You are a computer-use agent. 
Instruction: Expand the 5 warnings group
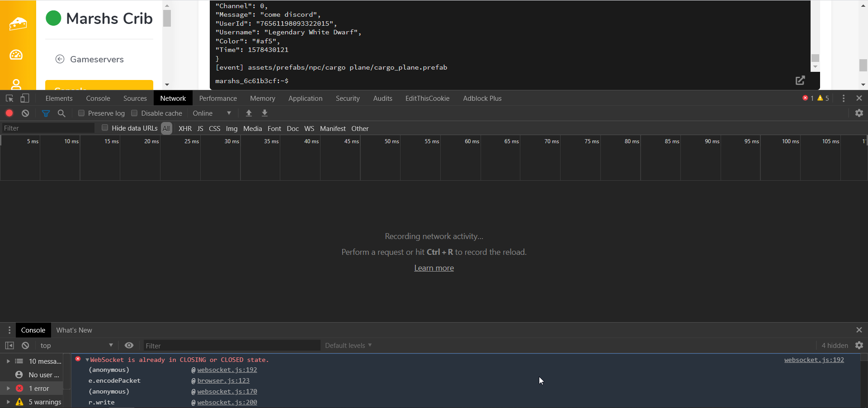click(x=8, y=402)
